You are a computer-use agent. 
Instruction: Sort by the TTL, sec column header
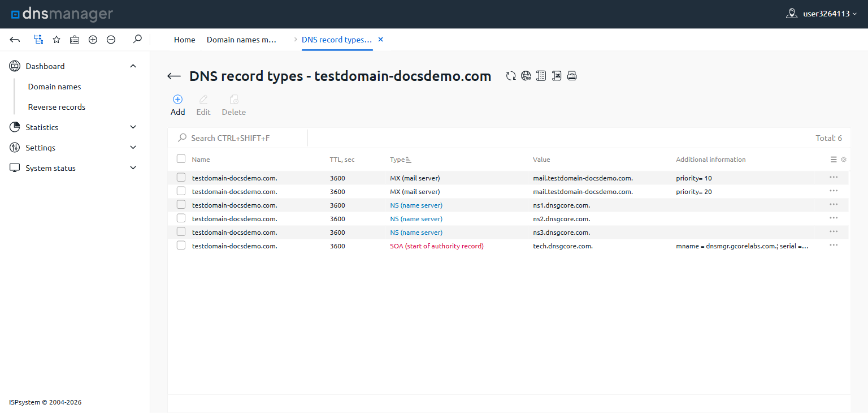point(342,160)
